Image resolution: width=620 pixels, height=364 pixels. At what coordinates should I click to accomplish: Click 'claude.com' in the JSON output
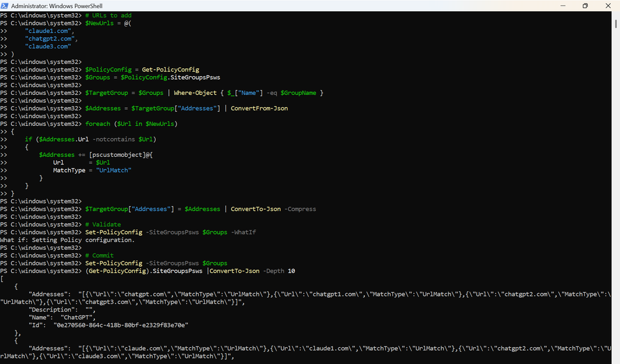click(142, 348)
